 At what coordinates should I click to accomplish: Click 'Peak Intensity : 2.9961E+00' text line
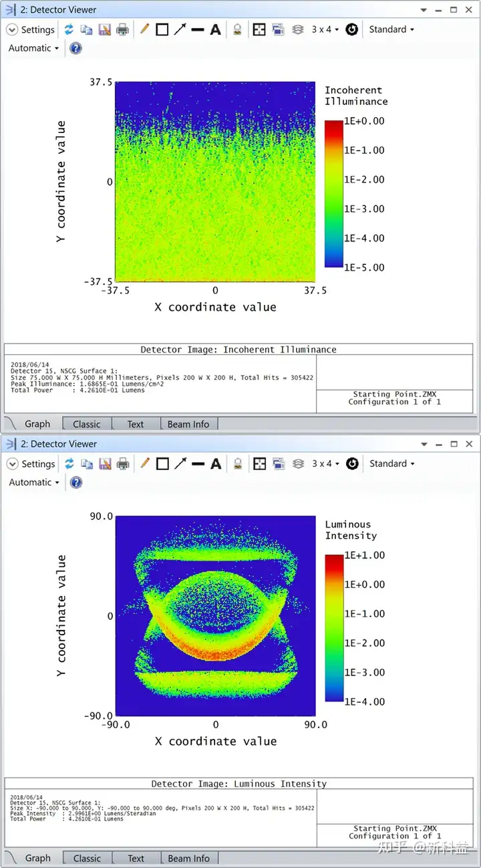pyautogui.click(x=84, y=814)
